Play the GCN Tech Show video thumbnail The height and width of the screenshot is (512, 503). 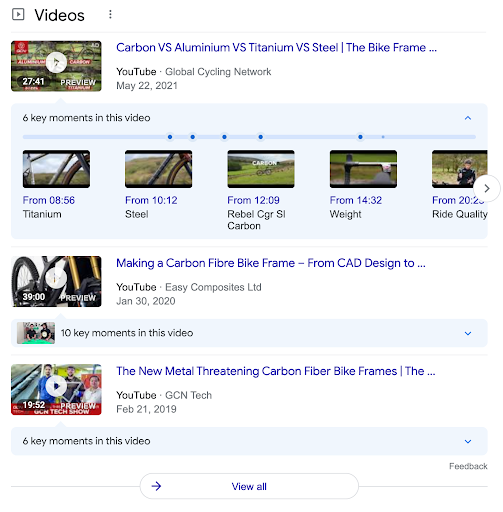tap(56, 389)
